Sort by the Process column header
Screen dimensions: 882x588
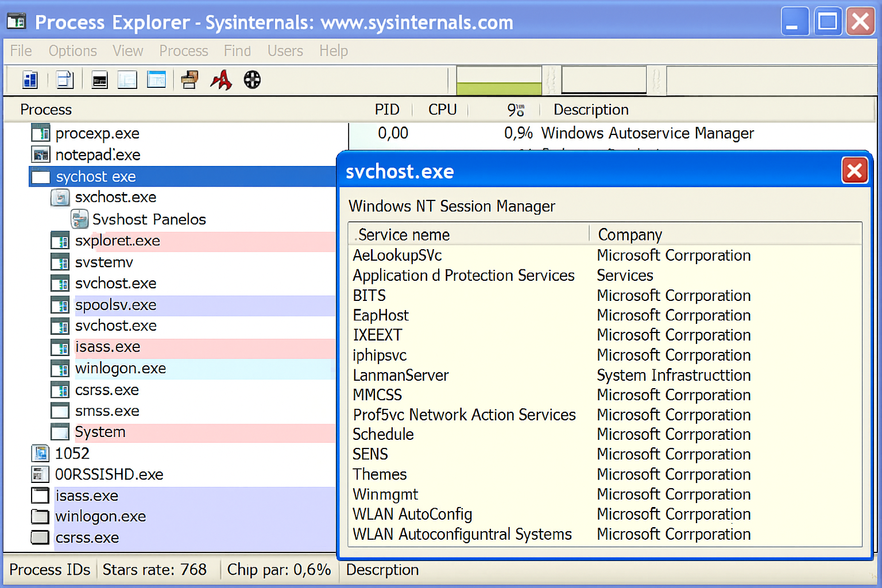pyautogui.click(x=46, y=110)
